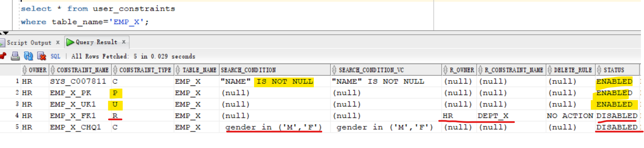Screen dimensions: 644x148
Task: Click the pin icon in the Query Result toolbar
Action: (x=3, y=56)
